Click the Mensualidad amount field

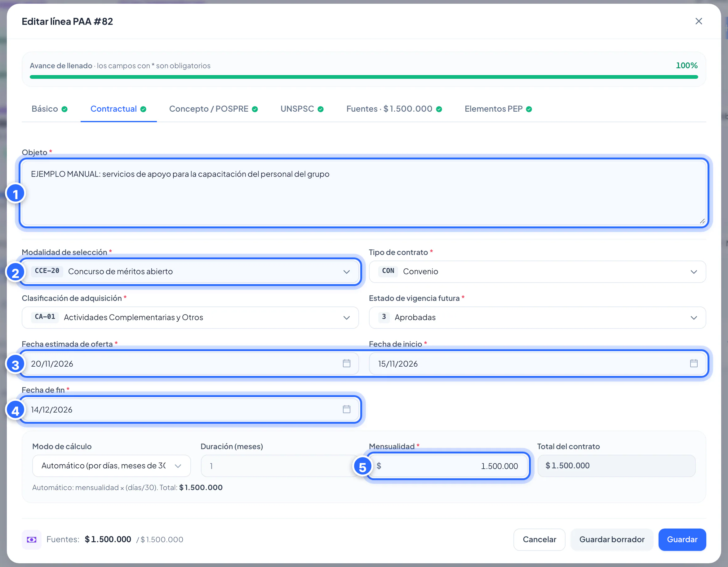[x=448, y=466]
